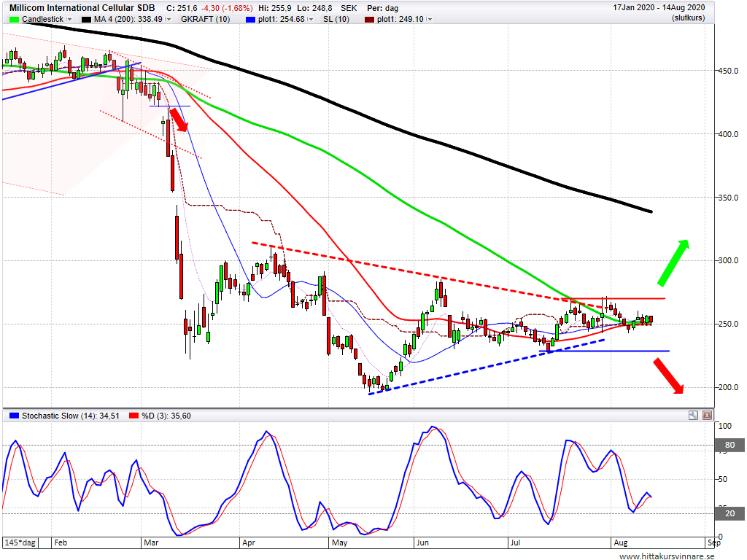Click the 80 level marker on stochastic axis
The width and height of the screenshot is (747, 560).
point(729,445)
